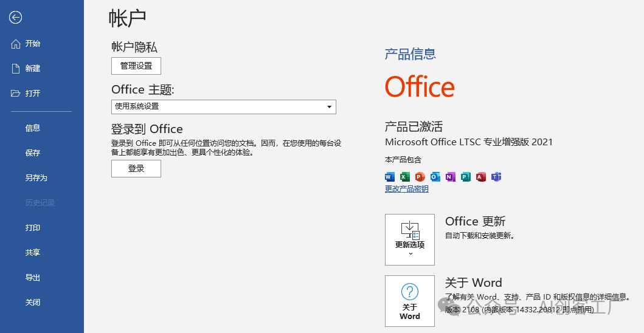Click the Excel app icon
Image resolution: width=644 pixels, height=333 pixels.
(x=404, y=177)
